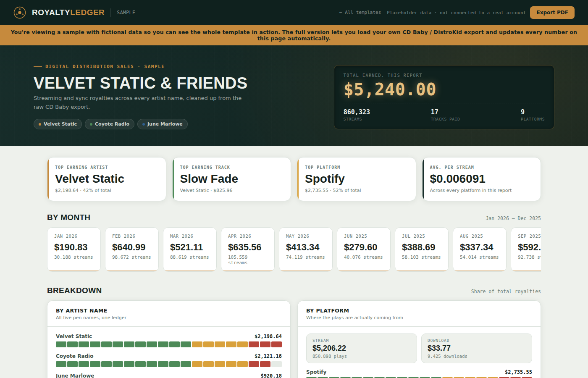Select the May 2026 month card
The width and height of the screenshot is (588, 378).
(x=306, y=249)
